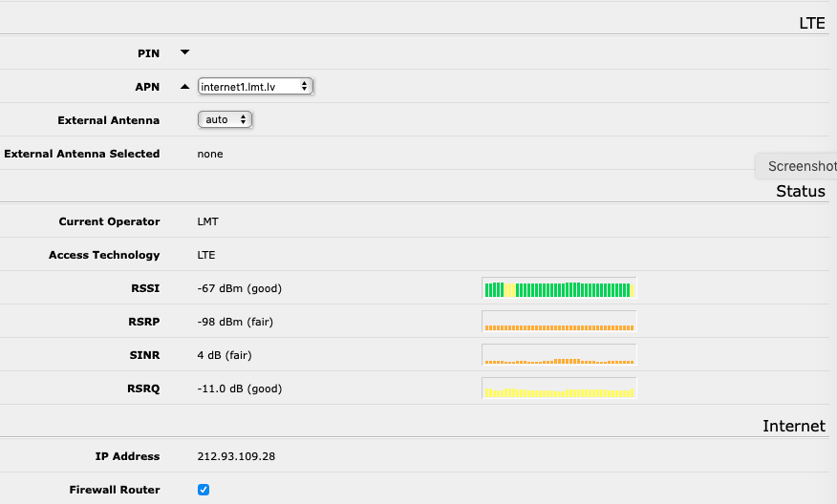Click the PIN label
The height and width of the screenshot is (504, 837).
[148, 53]
